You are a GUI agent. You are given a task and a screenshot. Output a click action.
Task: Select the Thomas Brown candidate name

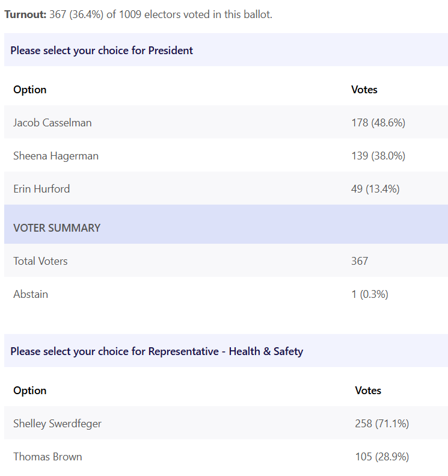(x=48, y=457)
